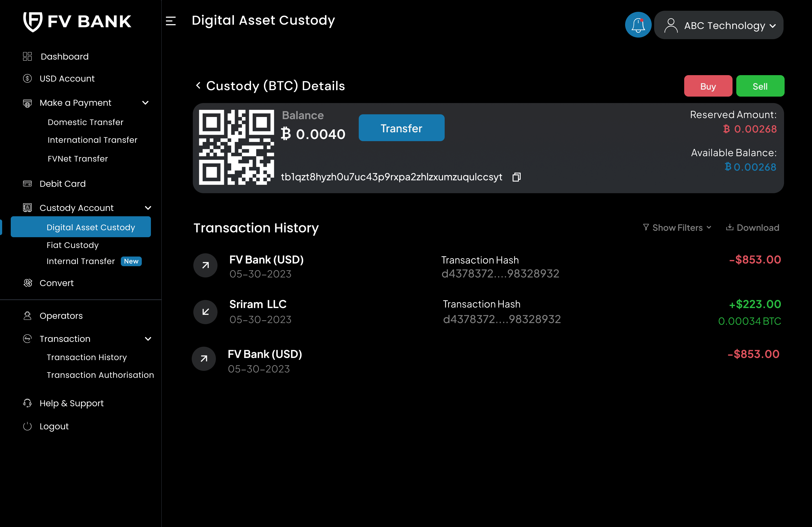The width and height of the screenshot is (812, 527).
Task: Collapse the Custody Account submenu
Action: [148, 208]
